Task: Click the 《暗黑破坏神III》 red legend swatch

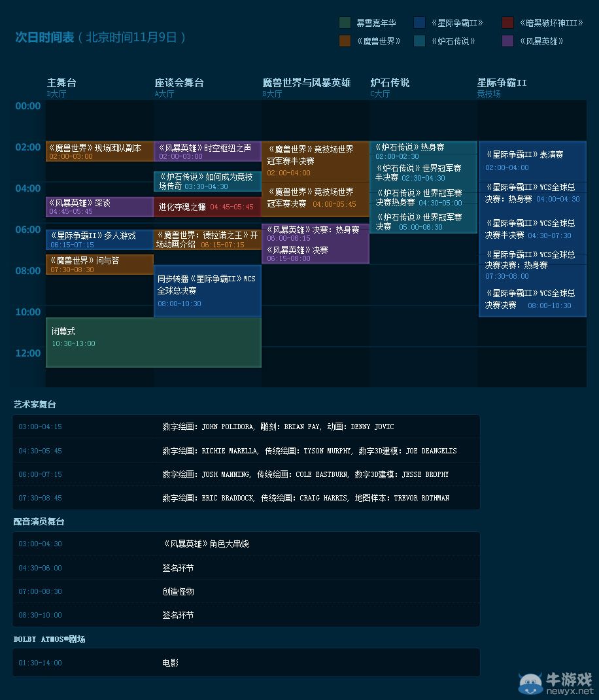Action: tap(507, 23)
